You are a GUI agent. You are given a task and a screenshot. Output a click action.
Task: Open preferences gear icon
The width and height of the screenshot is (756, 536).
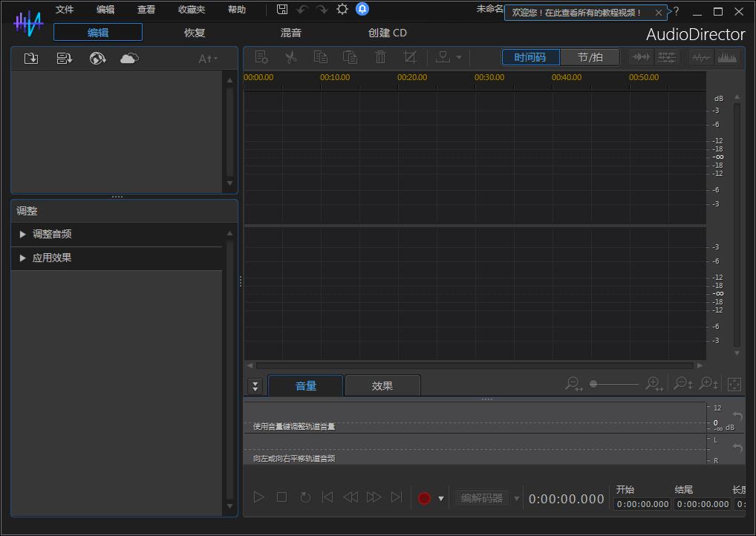coord(342,9)
